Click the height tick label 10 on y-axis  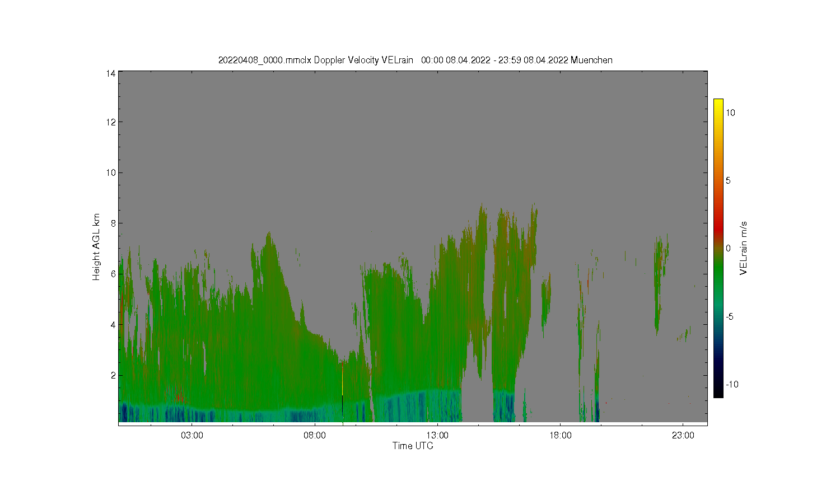tap(110, 172)
